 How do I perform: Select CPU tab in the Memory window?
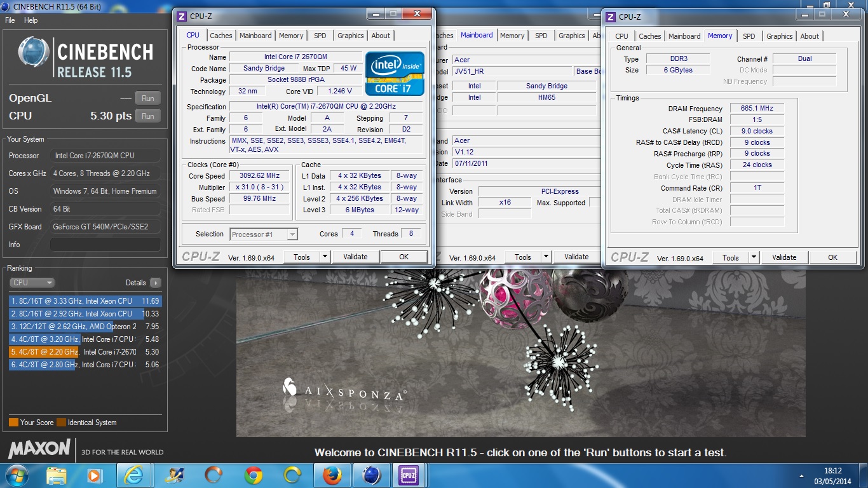(x=622, y=36)
